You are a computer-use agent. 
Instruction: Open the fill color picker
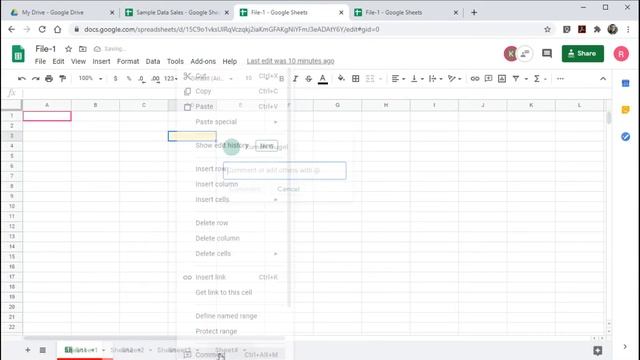341,78
